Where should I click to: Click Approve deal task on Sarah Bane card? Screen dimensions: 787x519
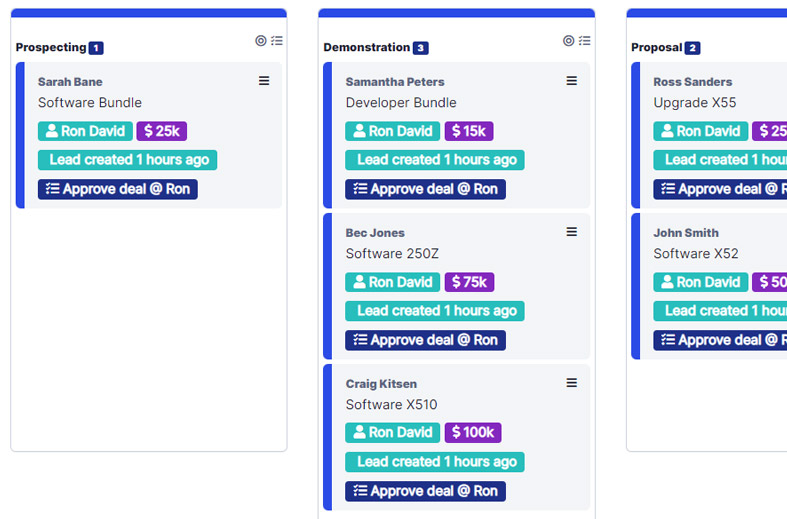pyautogui.click(x=118, y=189)
